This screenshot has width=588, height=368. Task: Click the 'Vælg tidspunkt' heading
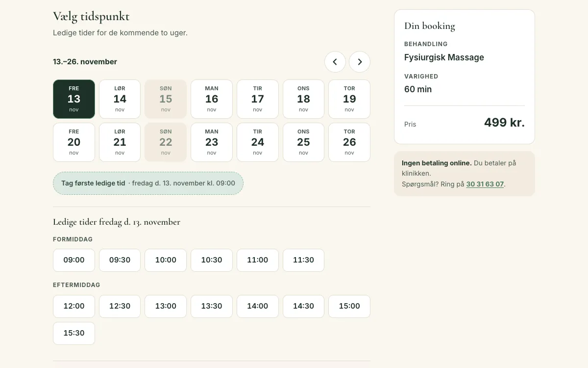click(91, 16)
